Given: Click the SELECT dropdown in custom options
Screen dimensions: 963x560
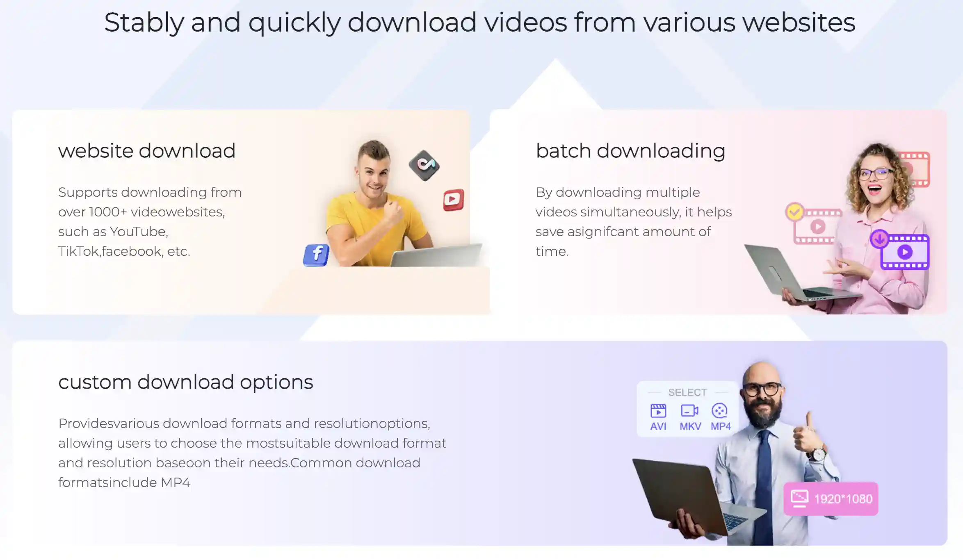Looking at the screenshot, I should pyautogui.click(x=687, y=392).
